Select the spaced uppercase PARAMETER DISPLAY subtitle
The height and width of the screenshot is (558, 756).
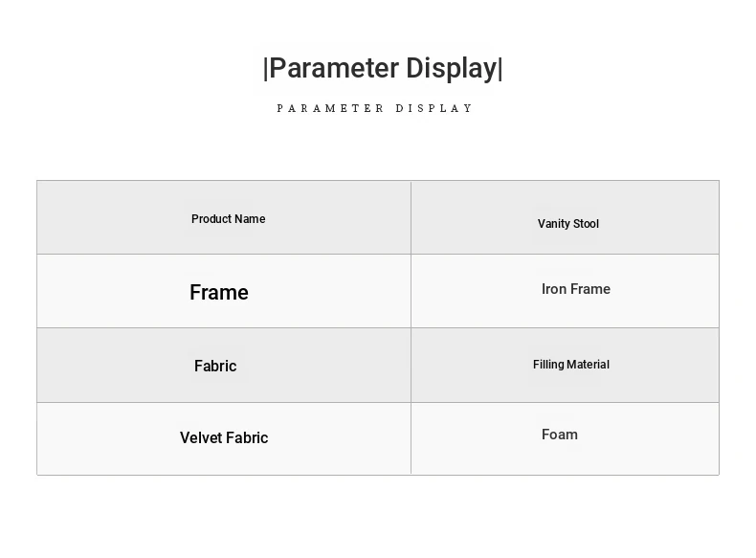click(x=375, y=109)
